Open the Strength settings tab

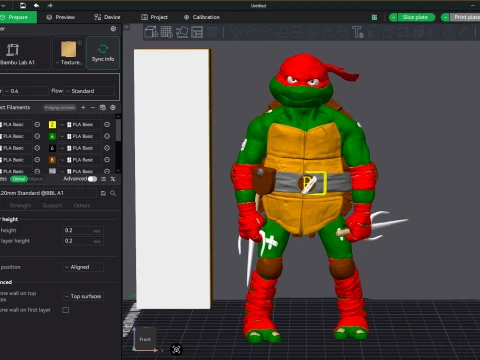(x=20, y=206)
